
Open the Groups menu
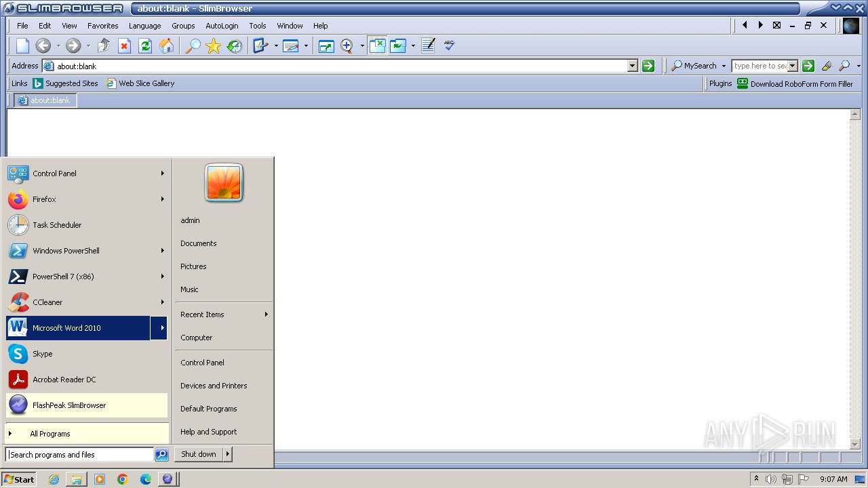tap(183, 26)
